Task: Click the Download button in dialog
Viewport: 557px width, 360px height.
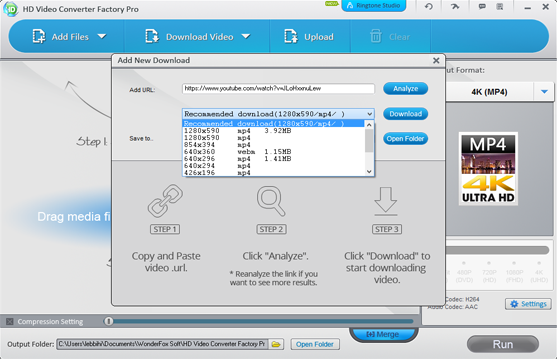Action: coord(405,114)
